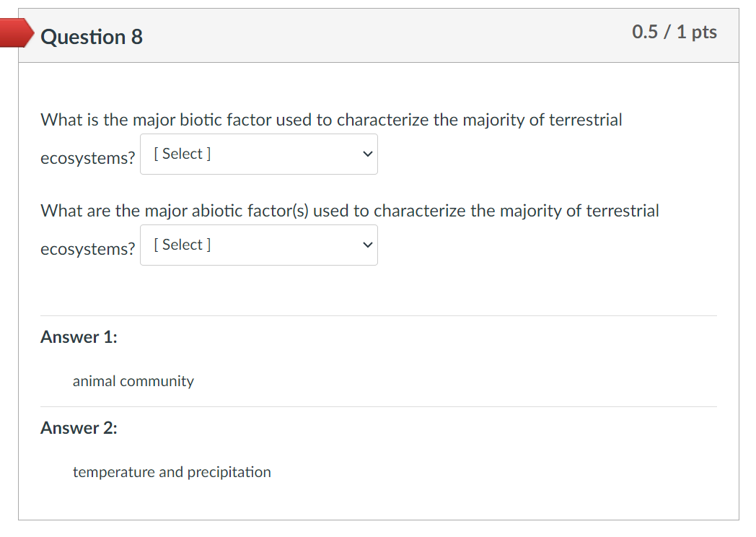This screenshot has width=756, height=537.
Task: Open the abiotic factors Select dropdown
Action: tap(258, 245)
